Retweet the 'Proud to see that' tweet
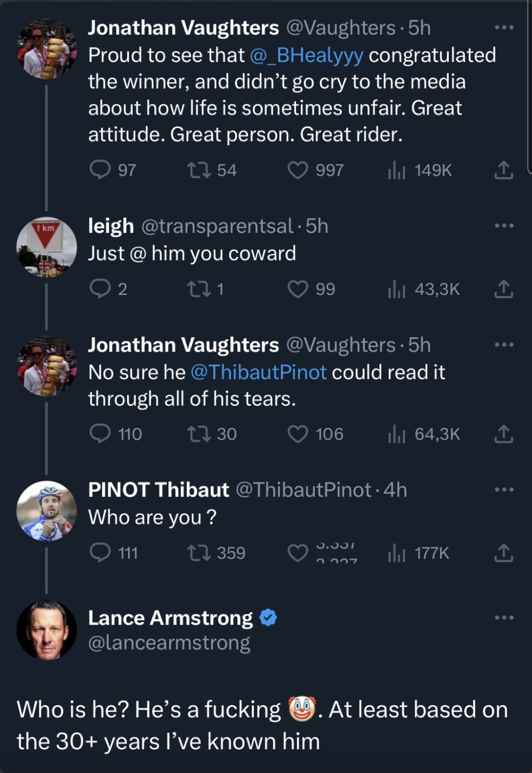This screenshot has width=532, height=773. 199,170
